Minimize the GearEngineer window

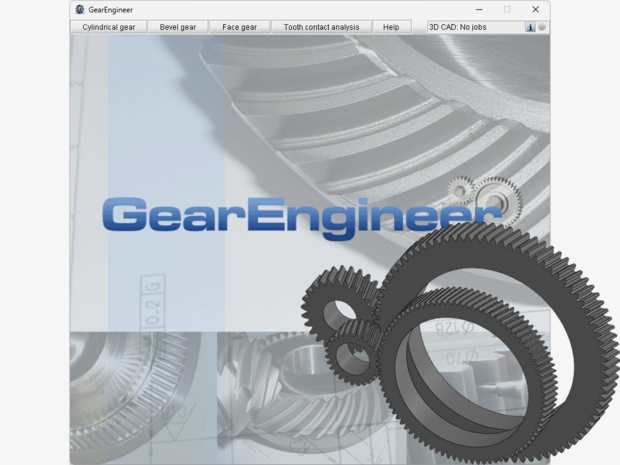click(478, 9)
